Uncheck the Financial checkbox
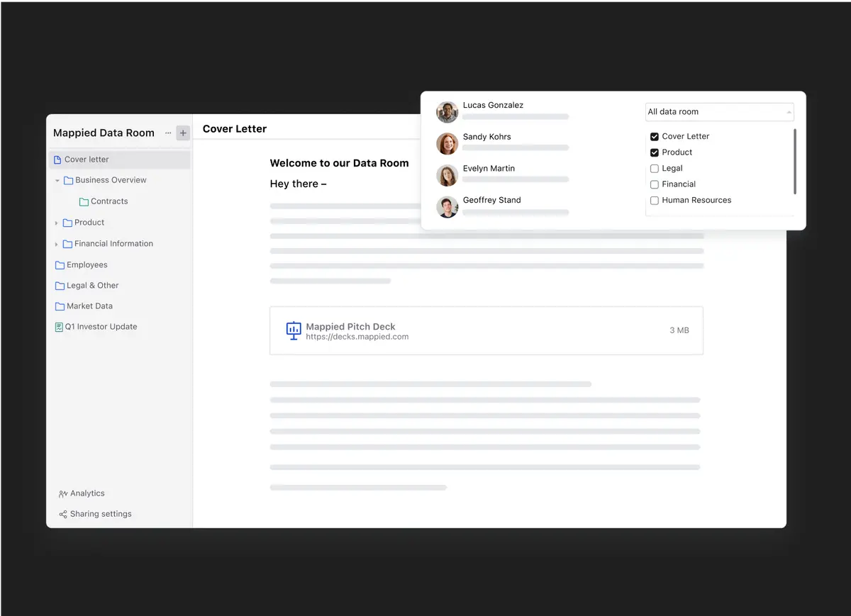 pos(654,184)
